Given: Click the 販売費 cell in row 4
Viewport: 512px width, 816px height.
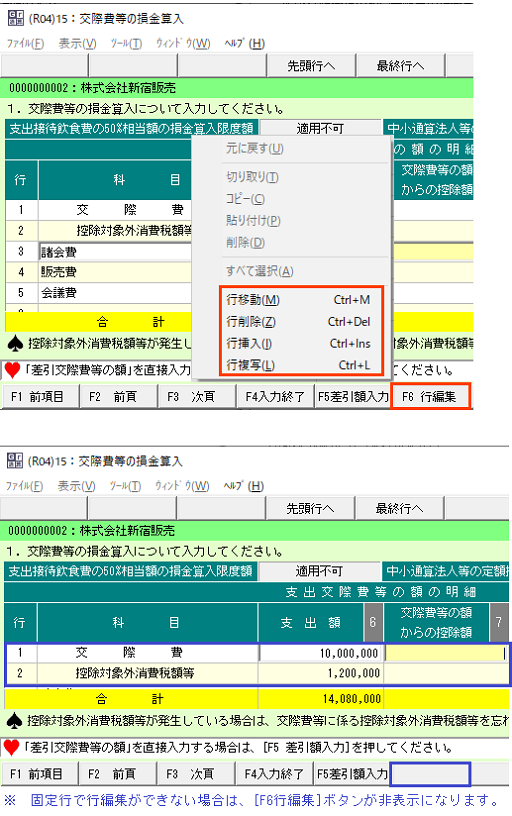Looking at the screenshot, I should pyautogui.click(x=116, y=272).
